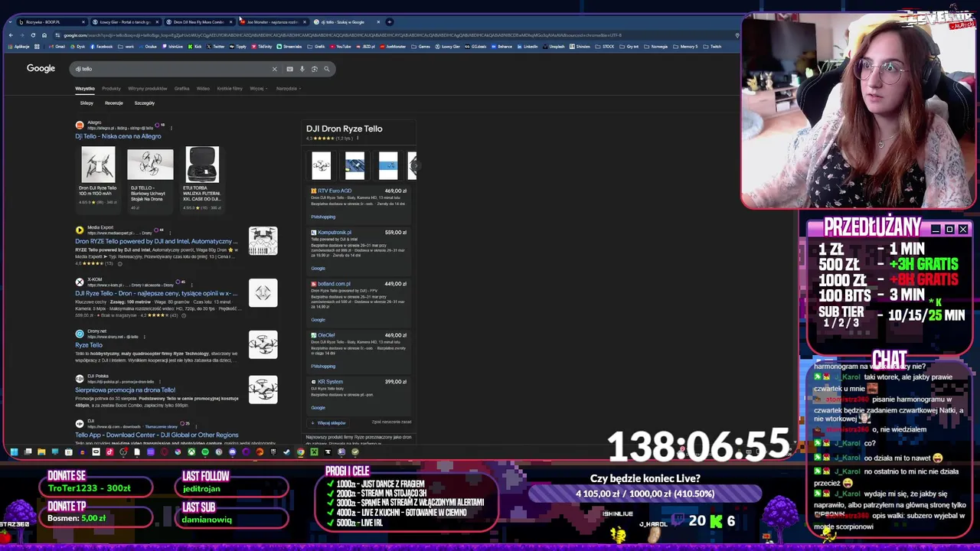Switch to the Grafika tab
980x551 pixels.
pyautogui.click(x=181, y=89)
